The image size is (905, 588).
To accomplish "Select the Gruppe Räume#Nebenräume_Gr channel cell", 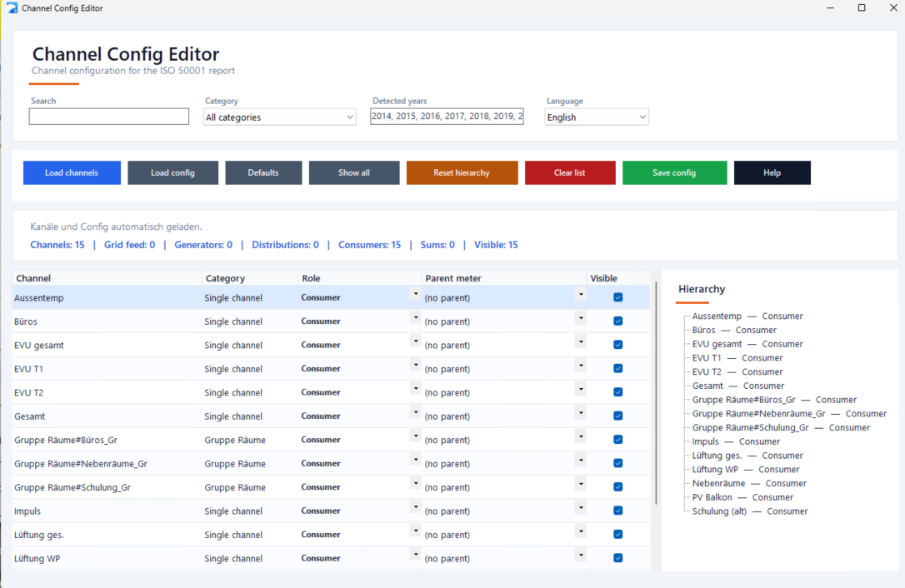I will click(x=107, y=463).
